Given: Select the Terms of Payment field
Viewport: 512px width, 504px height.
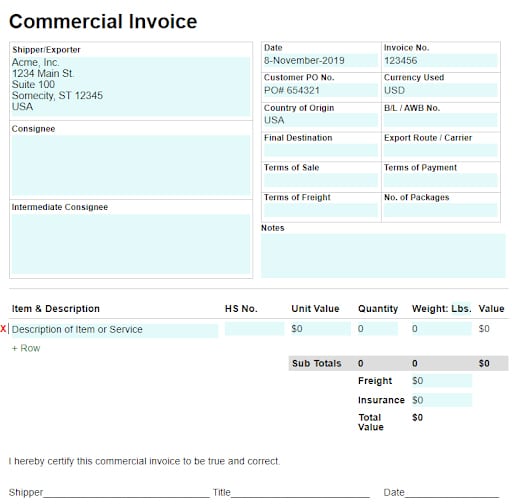Looking at the screenshot, I should pyautogui.click(x=440, y=180).
